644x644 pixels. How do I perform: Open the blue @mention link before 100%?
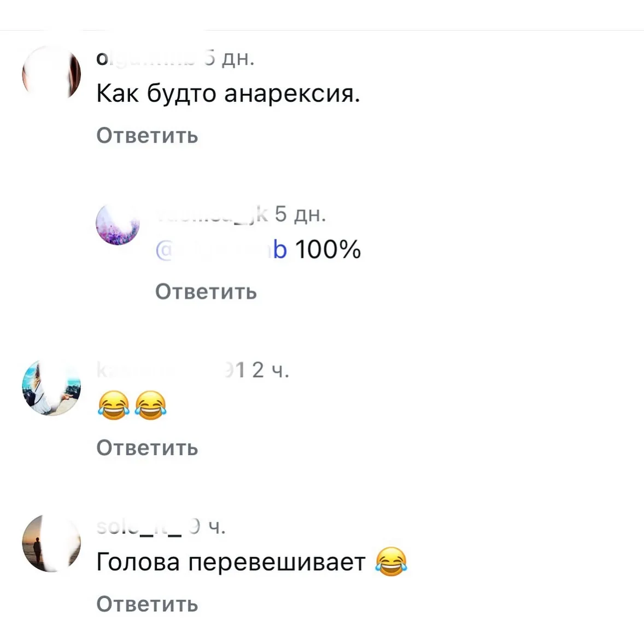coord(221,249)
